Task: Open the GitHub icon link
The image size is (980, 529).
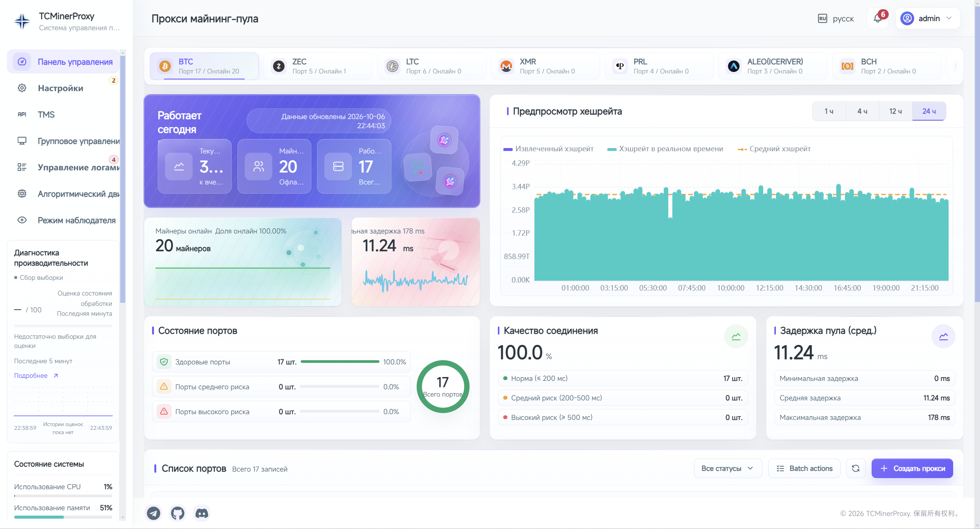Action: point(178,513)
